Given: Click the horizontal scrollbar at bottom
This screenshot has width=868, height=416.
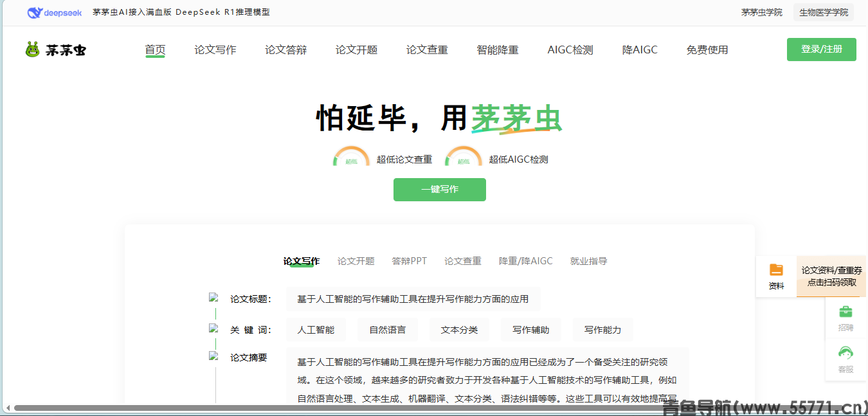Looking at the screenshot, I should coord(432,408).
